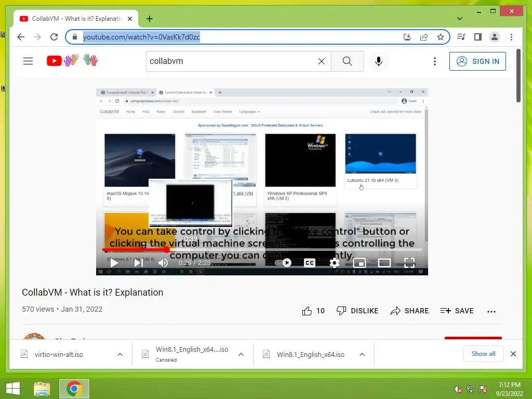
Task: View site information via the lock icon
Action: pyautogui.click(x=75, y=37)
